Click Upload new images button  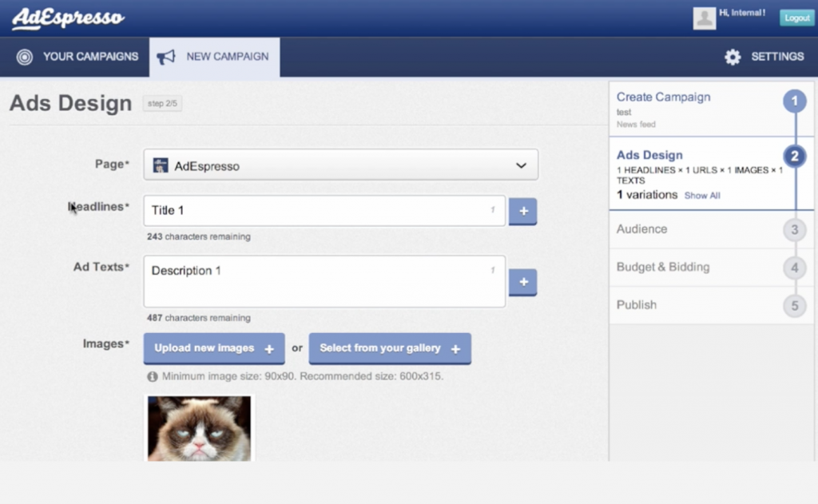[214, 348]
